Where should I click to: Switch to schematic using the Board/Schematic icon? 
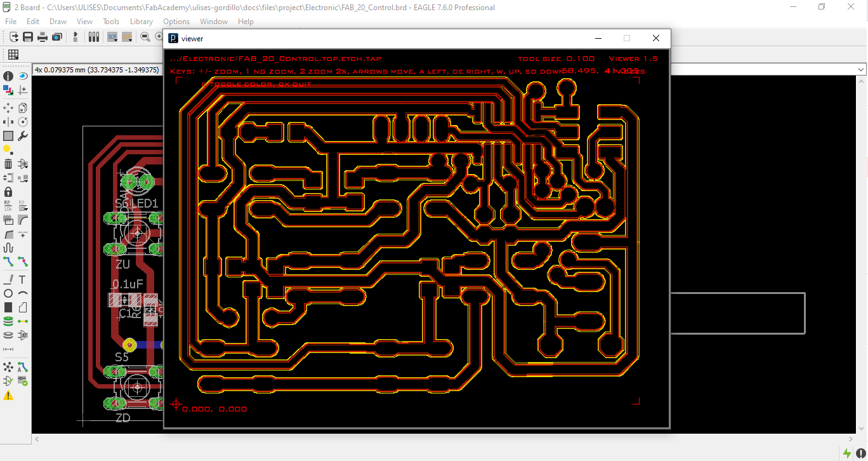click(76, 37)
